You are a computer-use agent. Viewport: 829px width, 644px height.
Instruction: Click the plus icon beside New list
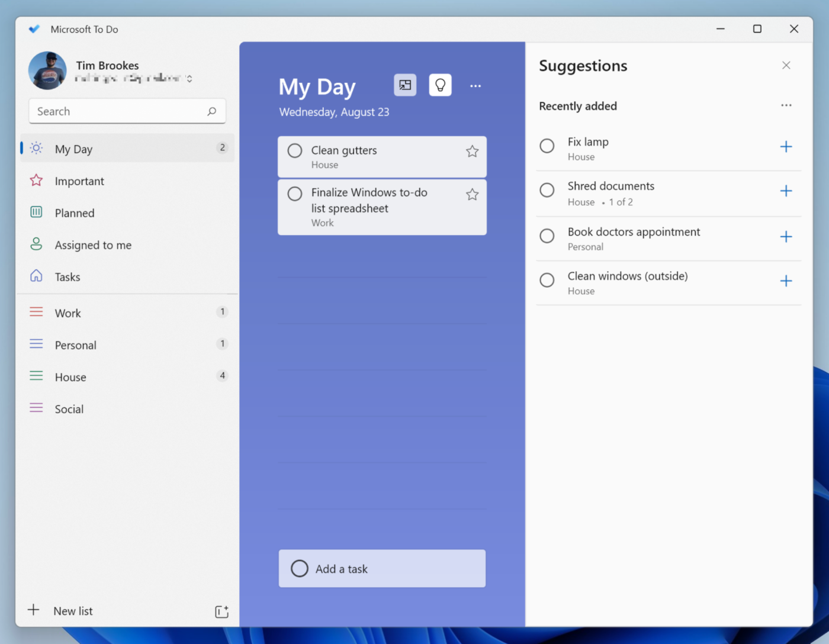point(34,610)
